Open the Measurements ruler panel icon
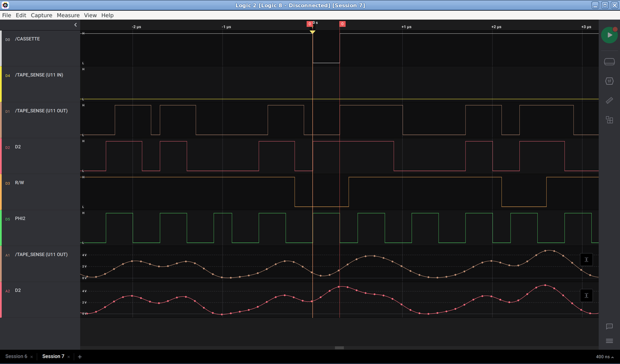Viewport: 620px width, 364px height. coord(609,101)
